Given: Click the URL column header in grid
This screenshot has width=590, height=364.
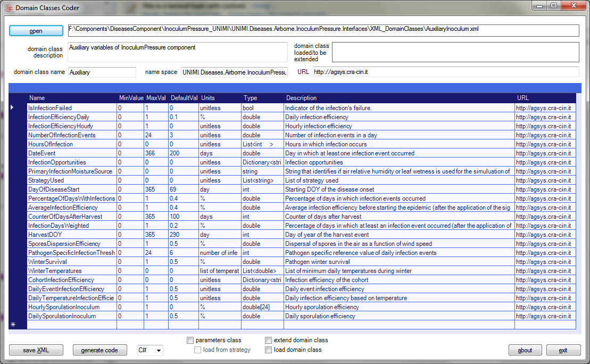Looking at the screenshot, I should pyautogui.click(x=545, y=98).
